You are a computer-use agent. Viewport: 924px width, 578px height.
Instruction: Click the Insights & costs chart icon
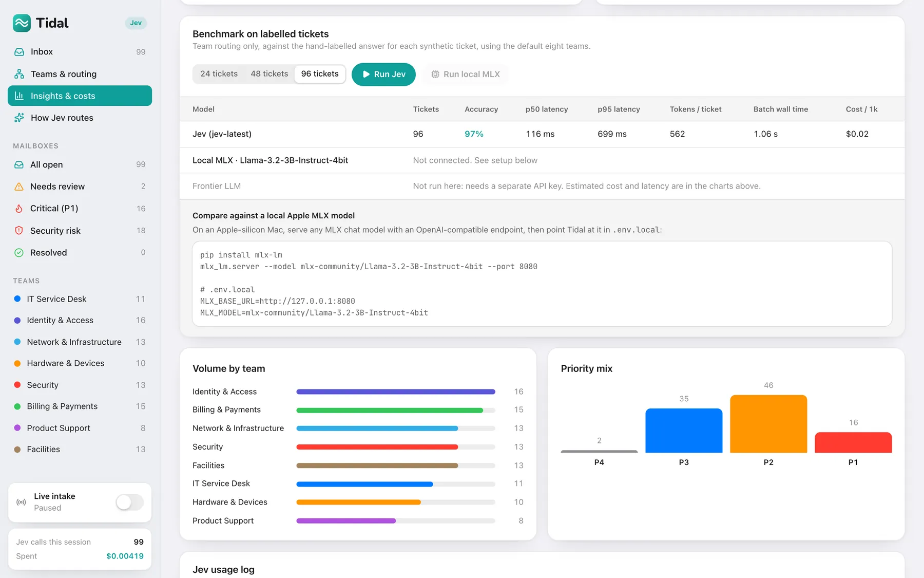click(19, 96)
